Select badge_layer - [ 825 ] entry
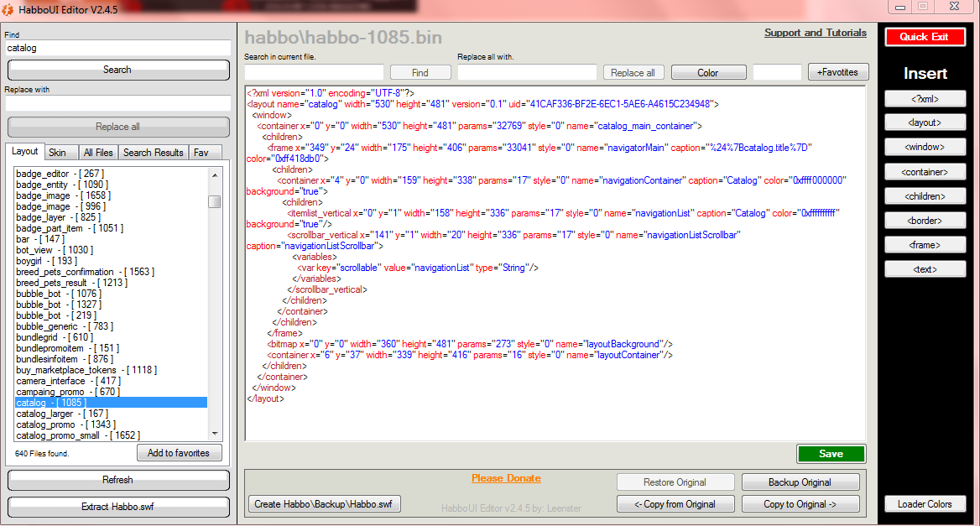 [58, 217]
